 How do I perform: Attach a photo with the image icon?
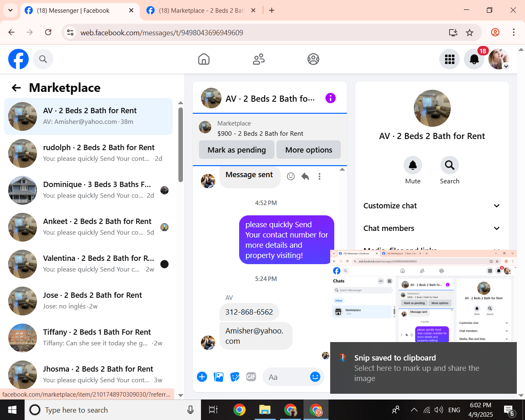(x=219, y=377)
